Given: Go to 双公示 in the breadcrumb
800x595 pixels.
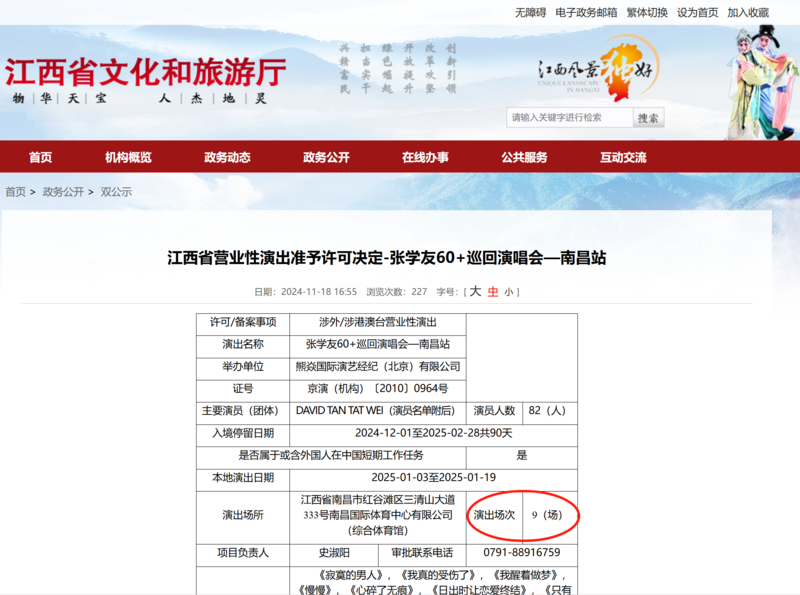Looking at the screenshot, I should click(x=116, y=192).
